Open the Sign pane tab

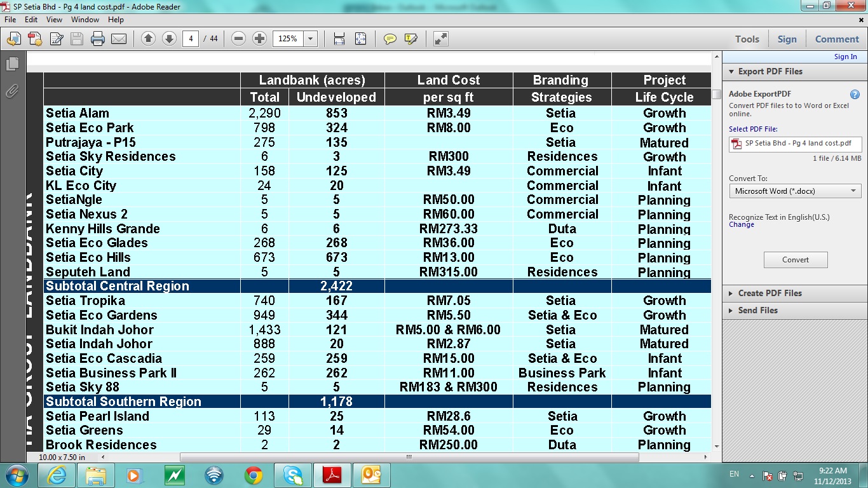coord(787,39)
